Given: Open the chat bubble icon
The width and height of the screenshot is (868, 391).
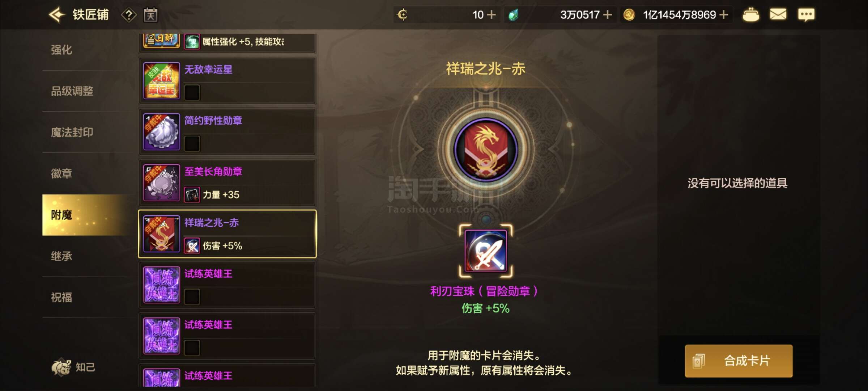Looking at the screenshot, I should pyautogui.click(x=806, y=15).
